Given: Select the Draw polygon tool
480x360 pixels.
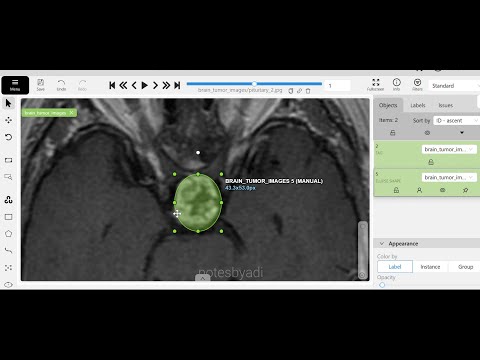Looking at the screenshot, I should click(9, 234).
